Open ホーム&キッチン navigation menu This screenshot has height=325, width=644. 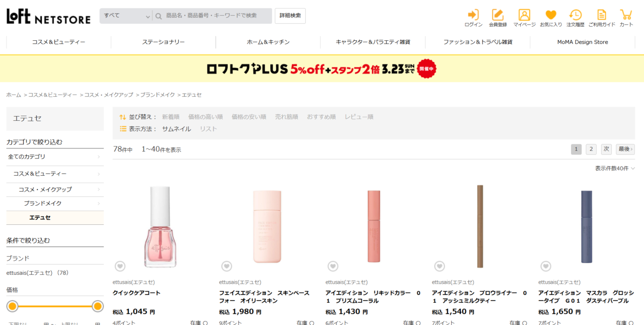pos(268,42)
